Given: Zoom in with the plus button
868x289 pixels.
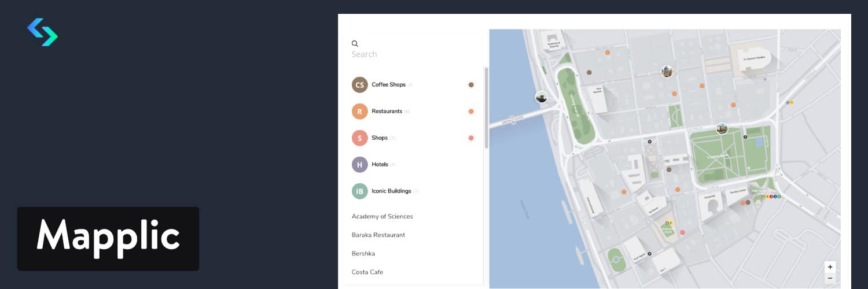Looking at the screenshot, I should coord(830,267).
